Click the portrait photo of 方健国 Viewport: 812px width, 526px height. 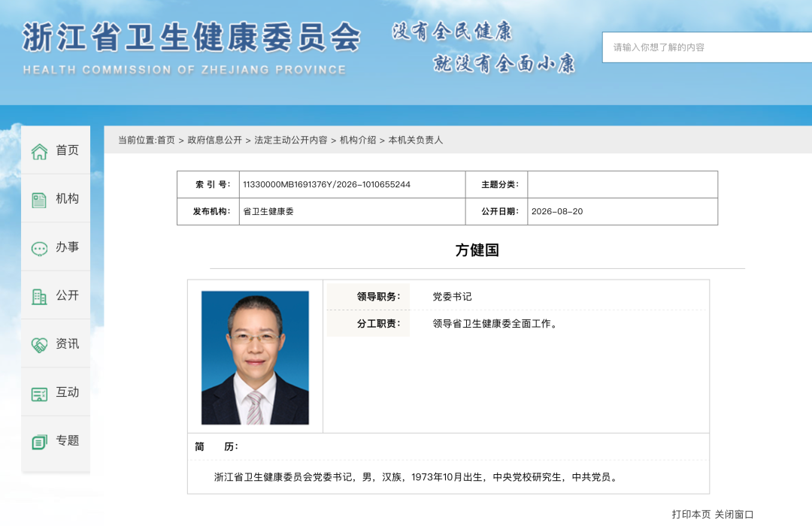point(256,358)
